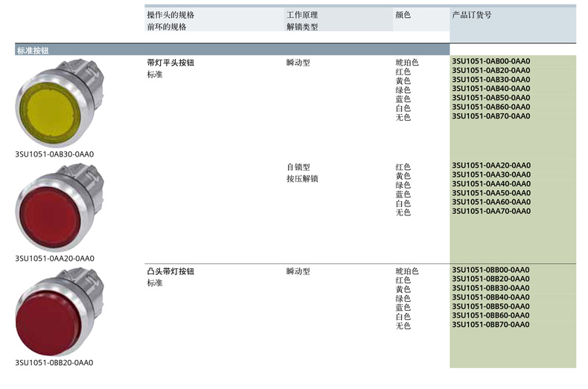Click the 颜色 column header
The width and height of the screenshot is (588, 389).
[x=403, y=15]
